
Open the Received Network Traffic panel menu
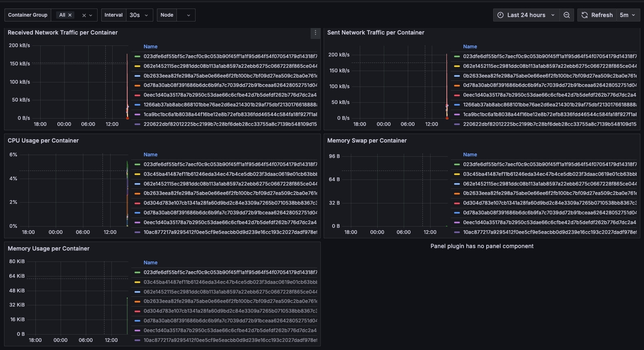point(315,33)
